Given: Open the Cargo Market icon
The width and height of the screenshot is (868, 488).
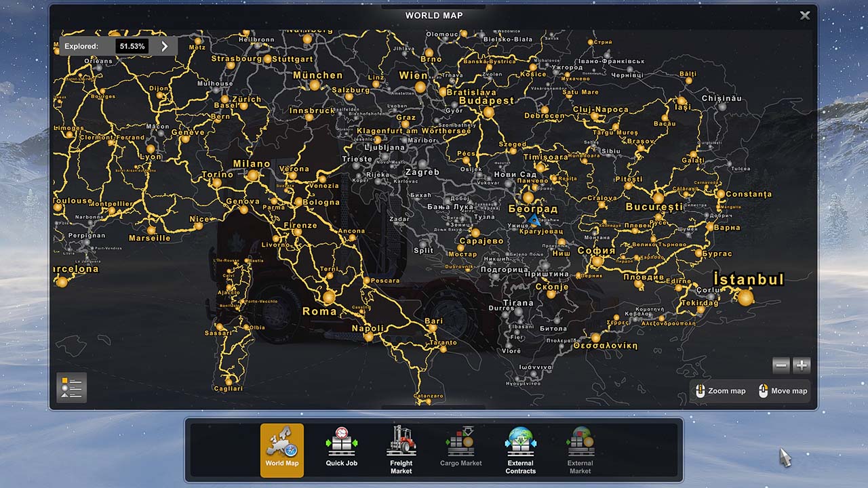Looking at the screenshot, I should coord(460,450).
